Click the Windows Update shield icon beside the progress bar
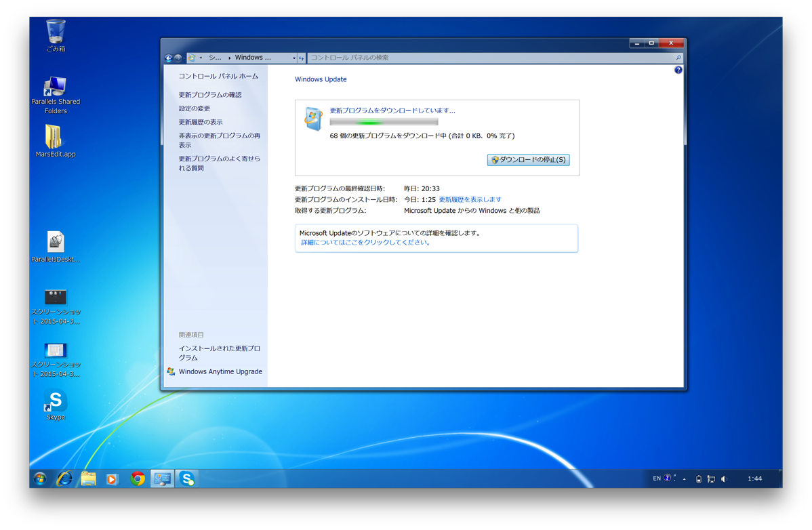812x530 pixels. tap(312, 118)
